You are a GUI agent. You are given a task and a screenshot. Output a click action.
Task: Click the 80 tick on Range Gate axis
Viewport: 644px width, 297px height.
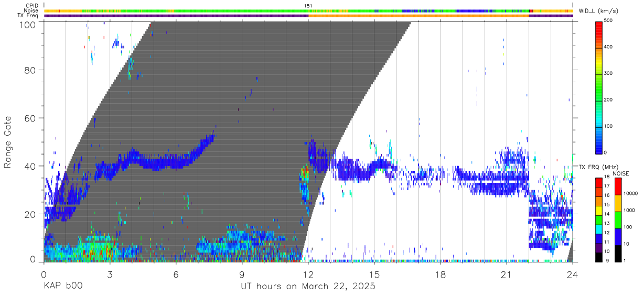pyautogui.click(x=30, y=70)
